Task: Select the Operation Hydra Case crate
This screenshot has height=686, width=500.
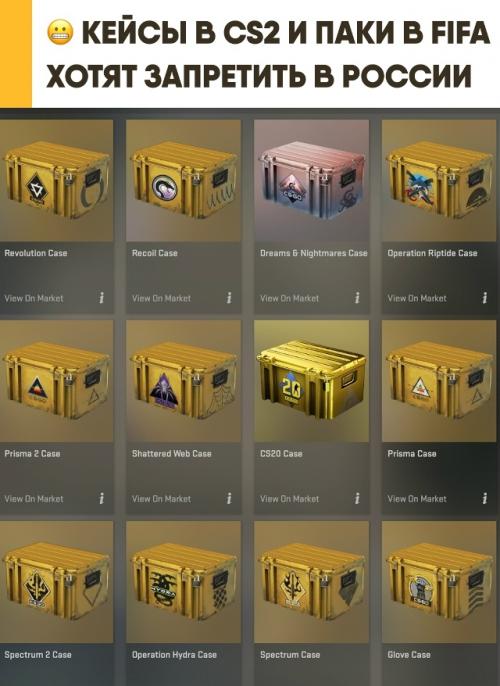Action: pos(183,582)
